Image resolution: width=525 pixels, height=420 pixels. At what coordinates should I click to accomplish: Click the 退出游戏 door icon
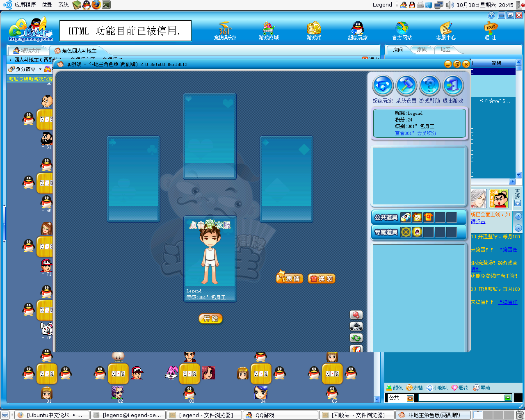tap(453, 86)
